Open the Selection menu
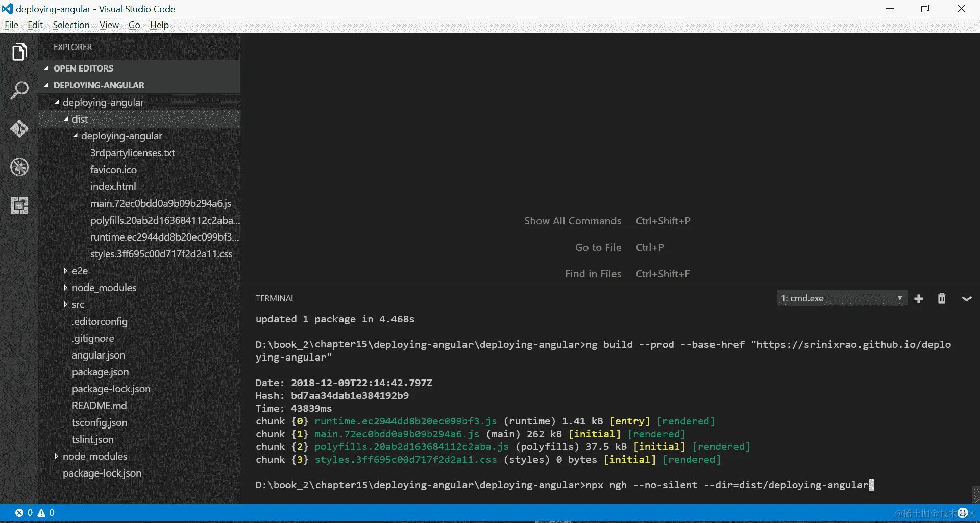980x523 pixels. [71, 25]
